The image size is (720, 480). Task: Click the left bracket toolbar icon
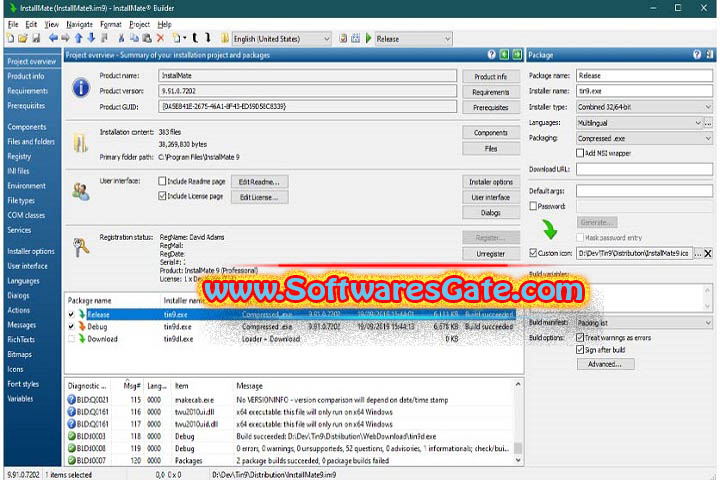coord(195,38)
